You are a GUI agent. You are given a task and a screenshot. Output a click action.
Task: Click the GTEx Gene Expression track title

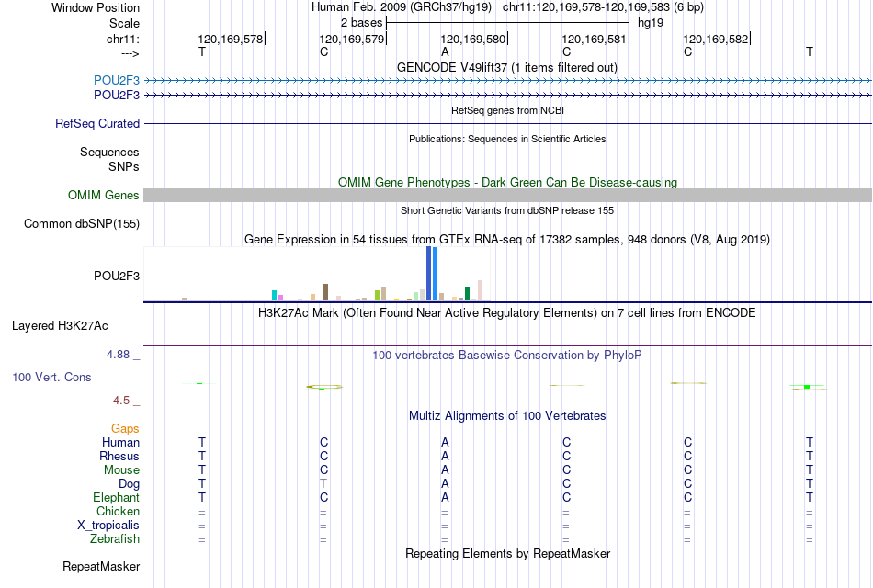coord(507,240)
